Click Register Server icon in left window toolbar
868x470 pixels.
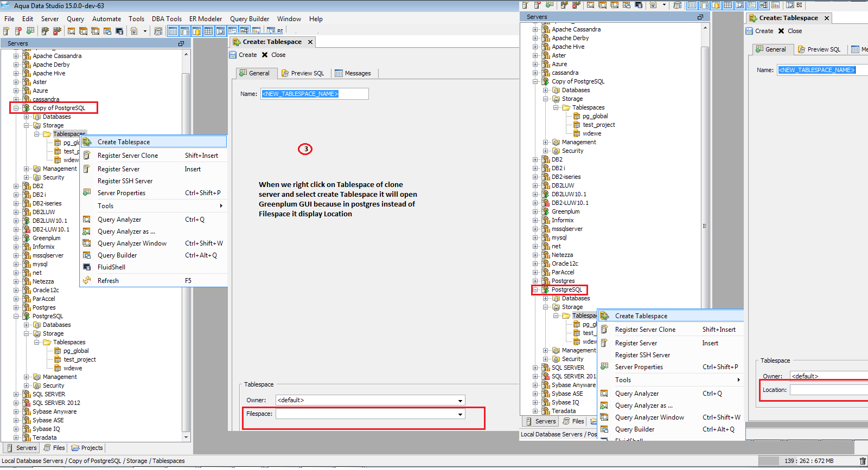7,31
